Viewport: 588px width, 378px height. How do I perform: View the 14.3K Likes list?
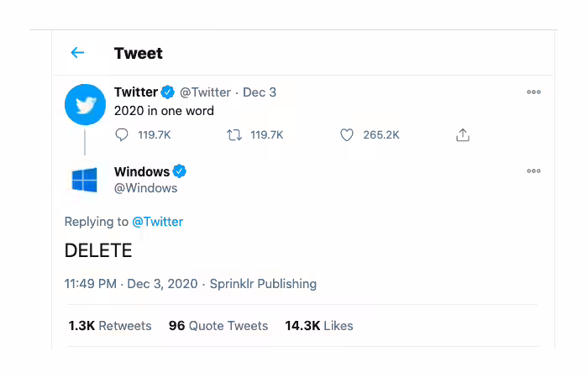318,326
